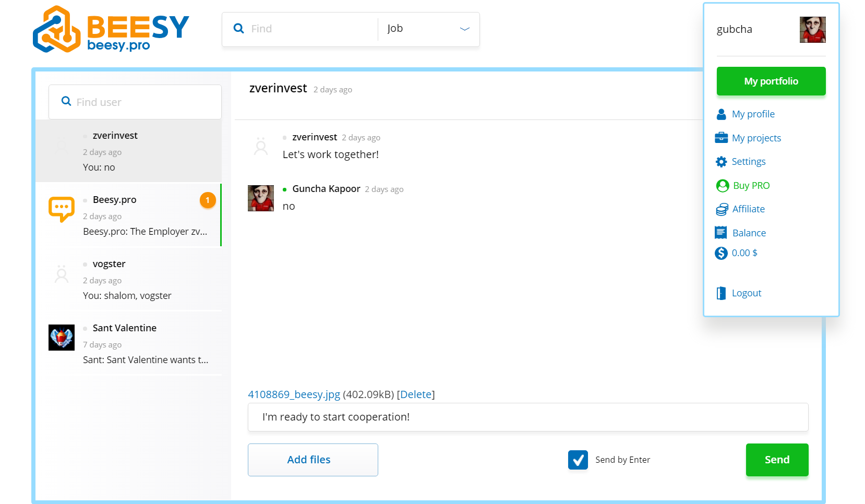Image resolution: width=865 pixels, height=504 pixels.
Task: Click the magnifier icon in Find user
Action: pyautogui.click(x=66, y=101)
